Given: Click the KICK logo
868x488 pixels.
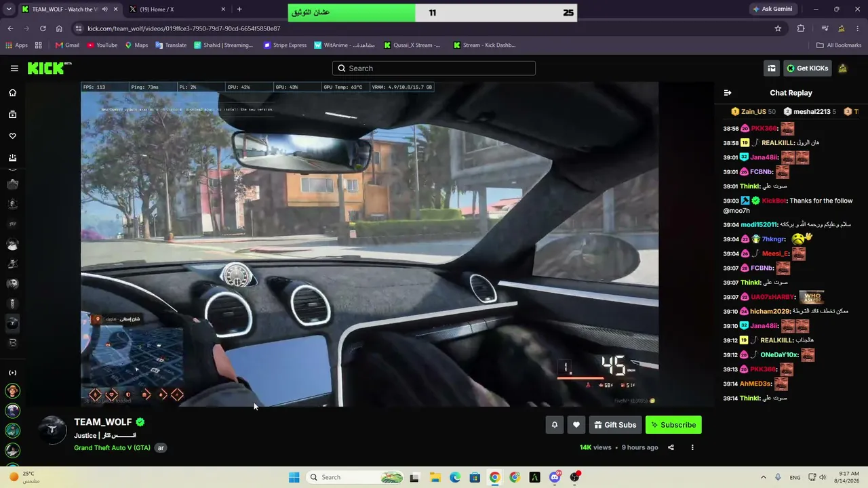Looking at the screenshot, I should pos(49,68).
